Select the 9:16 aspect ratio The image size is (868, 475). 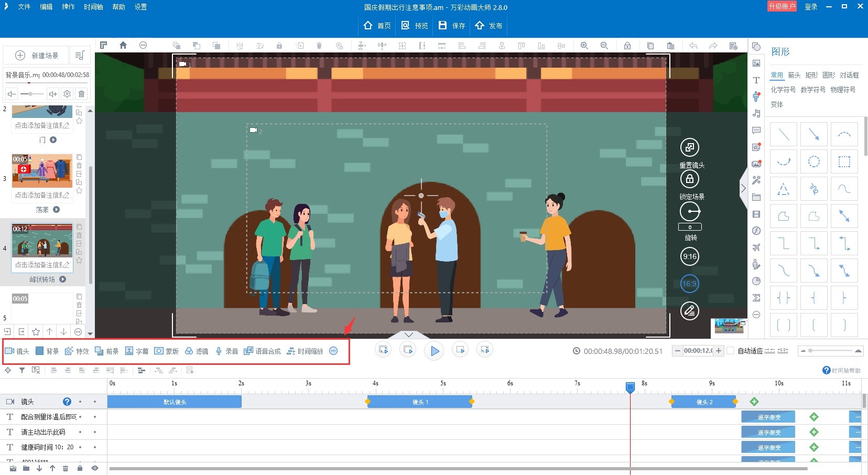[690, 256]
